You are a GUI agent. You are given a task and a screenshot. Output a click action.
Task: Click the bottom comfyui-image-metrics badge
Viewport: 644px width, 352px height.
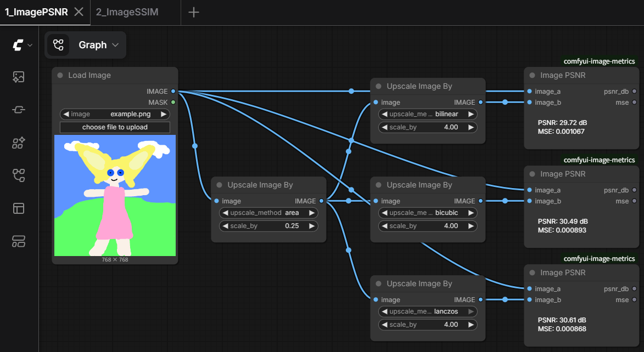(x=599, y=258)
